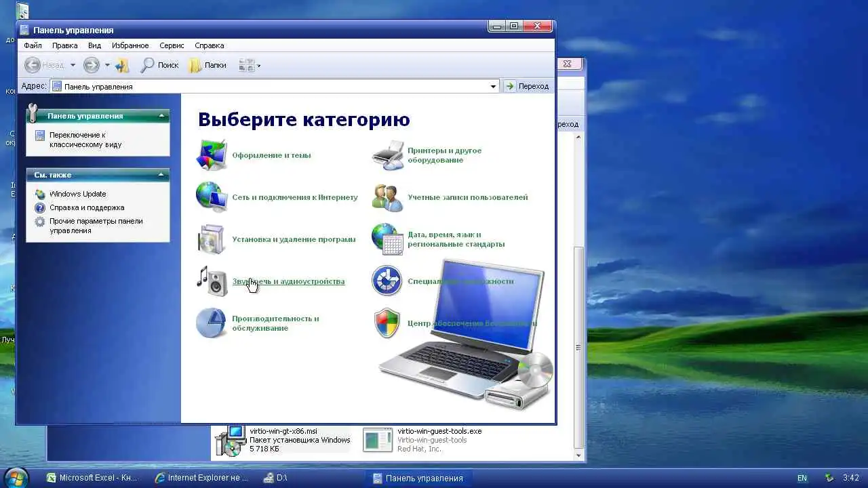Open the Sounds and audio devices speaker icon
Screen dimensions: 868x488
pyautogui.click(x=211, y=281)
